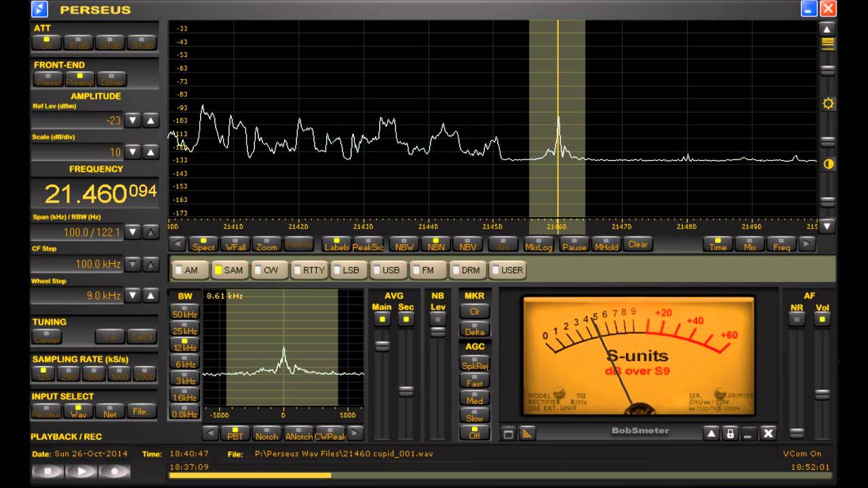Select the DRM mode

[468, 270]
